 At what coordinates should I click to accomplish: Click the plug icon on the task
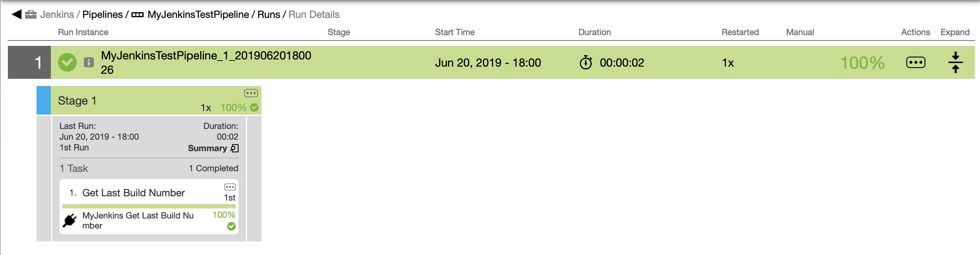click(x=69, y=221)
